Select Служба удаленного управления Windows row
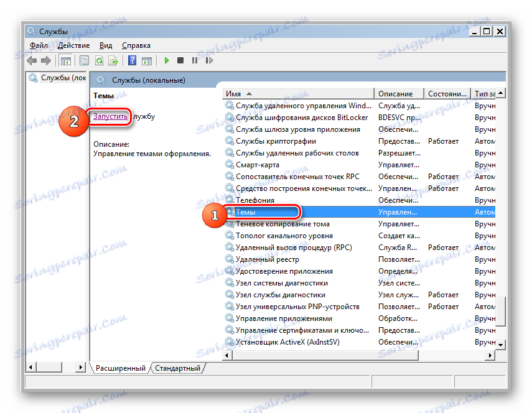532x413 pixels. click(x=359, y=106)
